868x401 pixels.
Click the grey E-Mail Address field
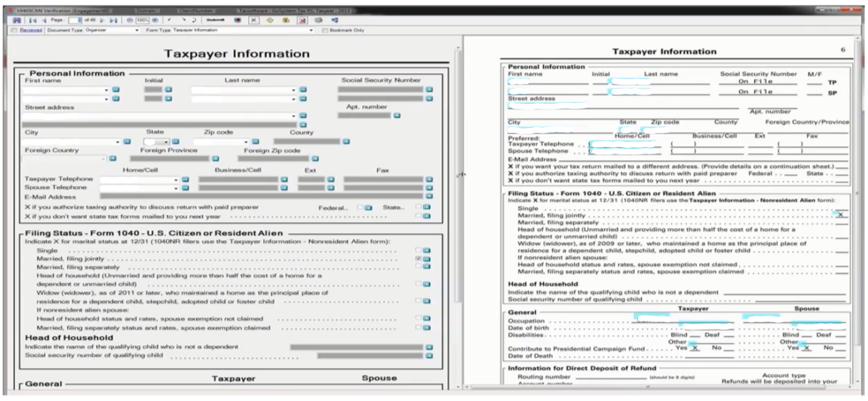coord(262,196)
